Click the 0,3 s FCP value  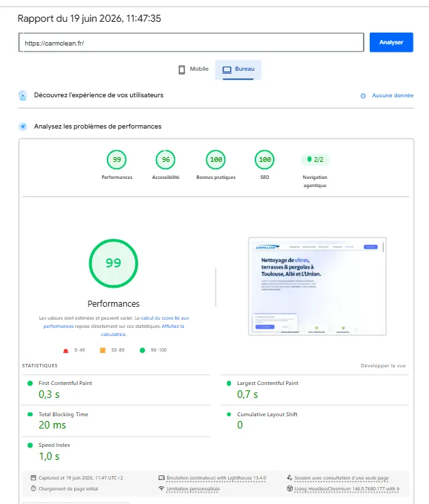pos(49,394)
